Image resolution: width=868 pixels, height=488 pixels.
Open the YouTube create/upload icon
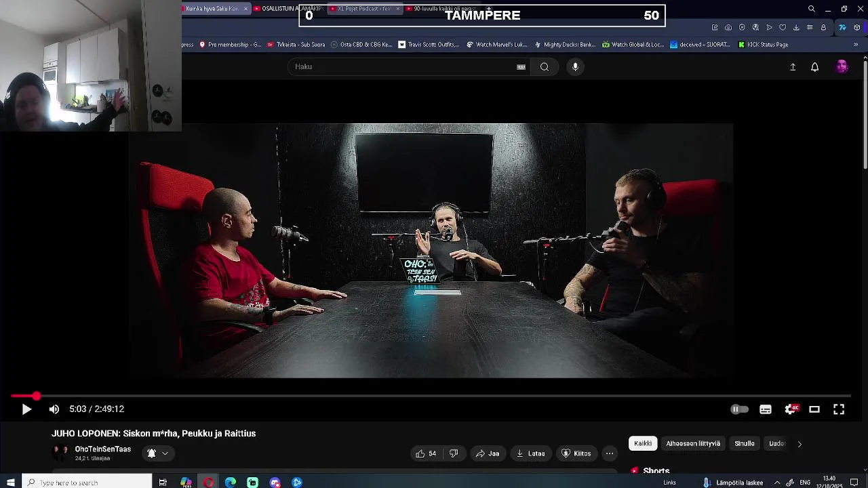pyautogui.click(x=793, y=66)
